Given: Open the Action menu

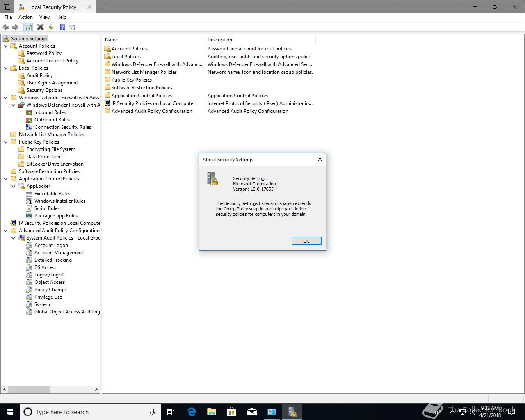Looking at the screenshot, I should [x=25, y=17].
